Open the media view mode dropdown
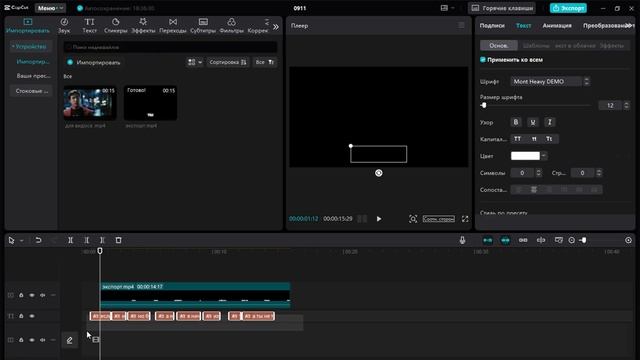This screenshot has width=640, height=360. (x=195, y=62)
